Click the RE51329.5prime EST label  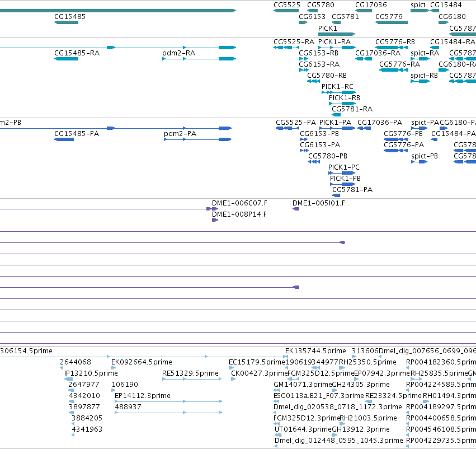(190, 373)
